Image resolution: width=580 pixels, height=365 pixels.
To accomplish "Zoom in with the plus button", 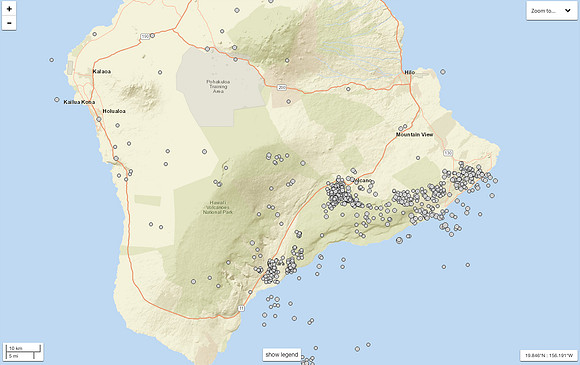I will (x=9, y=9).
